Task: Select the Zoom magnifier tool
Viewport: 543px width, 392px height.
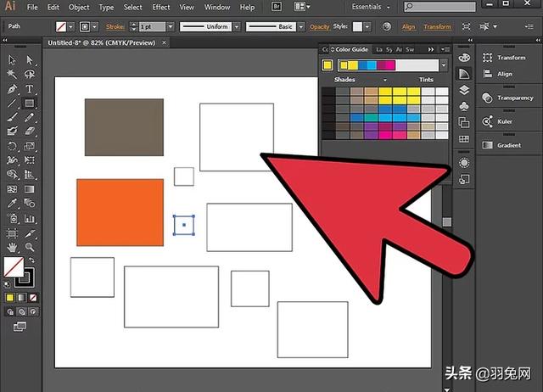Action: pos(30,248)
